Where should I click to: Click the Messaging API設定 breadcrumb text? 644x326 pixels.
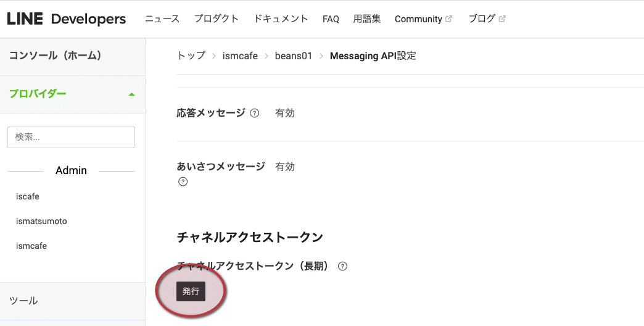pos(373,56)
